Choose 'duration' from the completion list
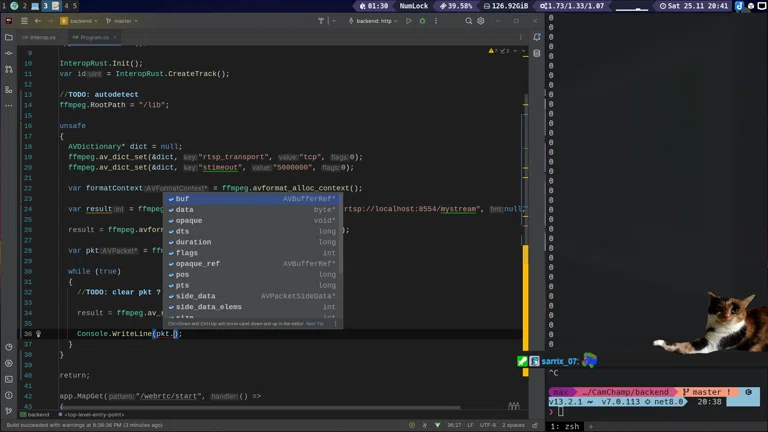The height and width of the screenshot is (432, 768). point(193,242)
